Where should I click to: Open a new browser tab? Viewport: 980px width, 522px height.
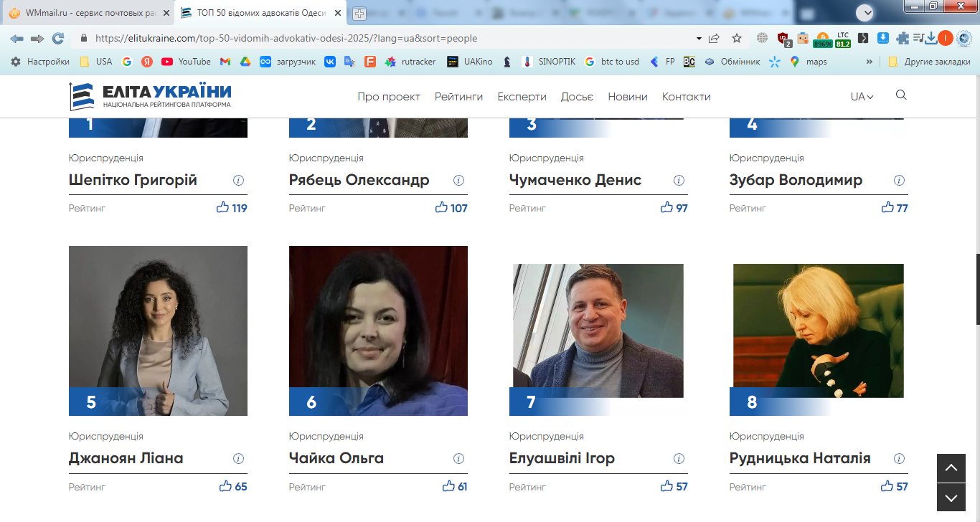[359, 13]
